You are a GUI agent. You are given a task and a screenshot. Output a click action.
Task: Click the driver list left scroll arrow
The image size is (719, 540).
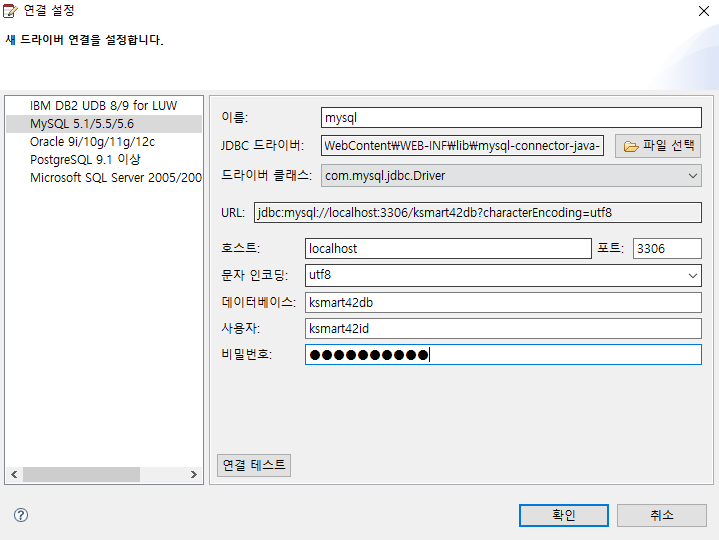pyautogui.click(x=14, y=474)
